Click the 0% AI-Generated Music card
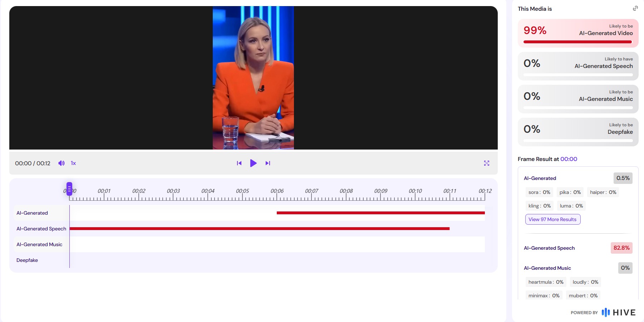644x322 pixels. 578,99
